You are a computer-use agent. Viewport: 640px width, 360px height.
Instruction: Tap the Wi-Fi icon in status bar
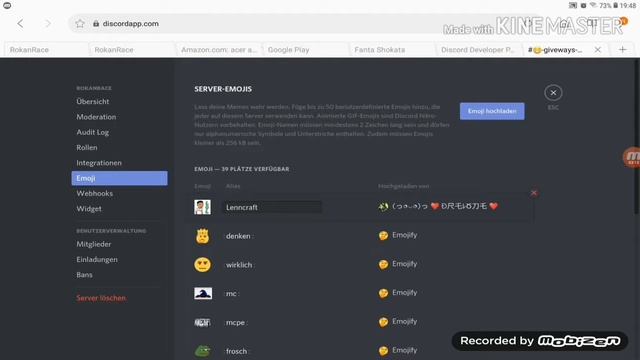click(x=593, y=5)
